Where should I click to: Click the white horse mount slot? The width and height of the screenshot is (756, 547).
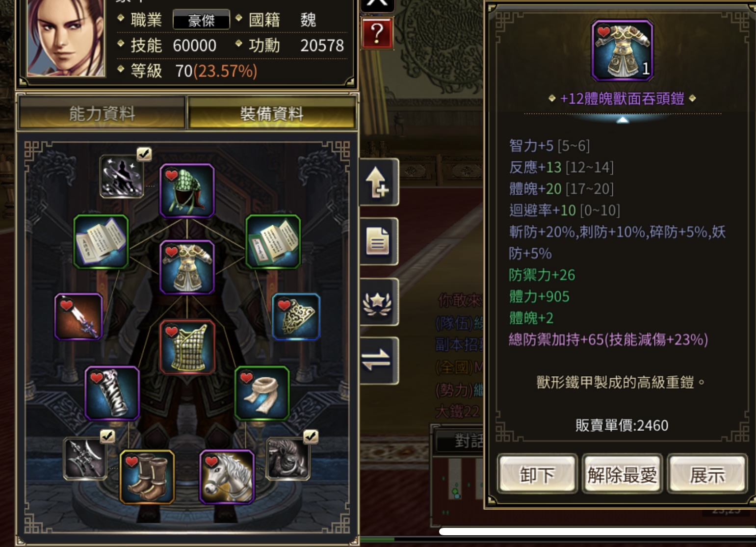point(227,477)
